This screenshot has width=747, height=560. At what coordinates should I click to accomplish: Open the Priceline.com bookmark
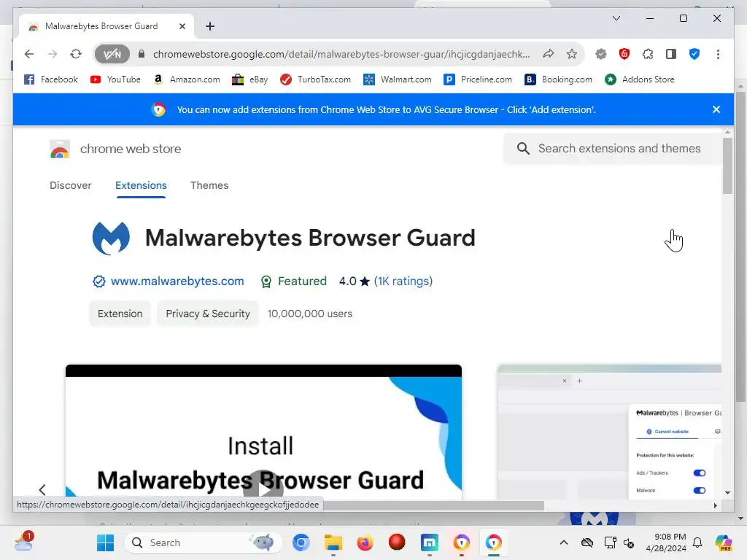tap(478, 79)
